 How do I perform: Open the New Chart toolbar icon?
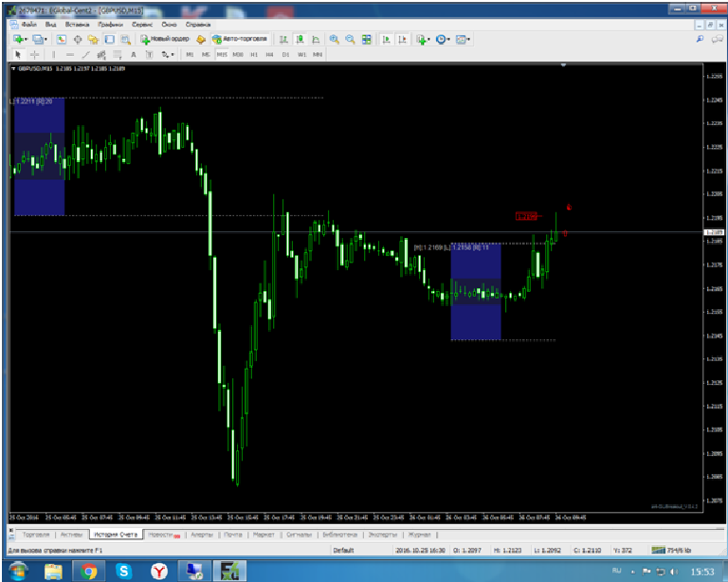click(18, 40)
